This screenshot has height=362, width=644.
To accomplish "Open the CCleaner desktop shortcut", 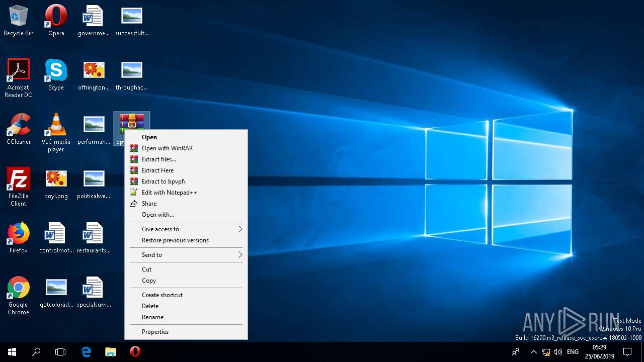I will (x=19, y=129).
